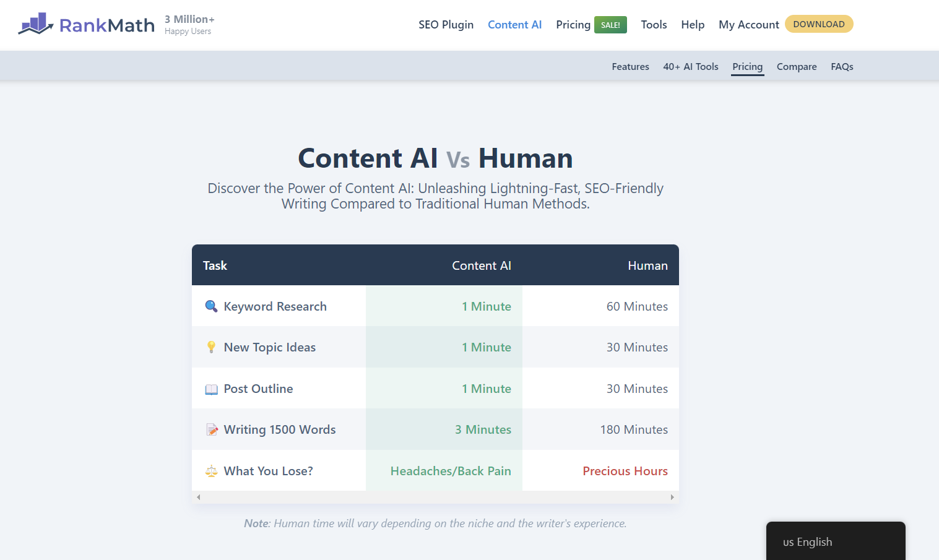Open the SEO Plugin menu
The image size is (939, 560).
446,25
